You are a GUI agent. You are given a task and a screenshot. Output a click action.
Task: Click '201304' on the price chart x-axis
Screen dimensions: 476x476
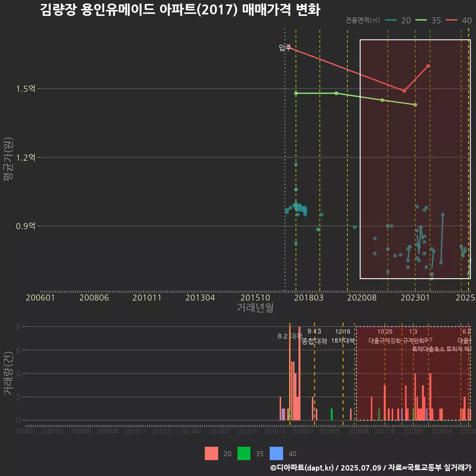200,297
